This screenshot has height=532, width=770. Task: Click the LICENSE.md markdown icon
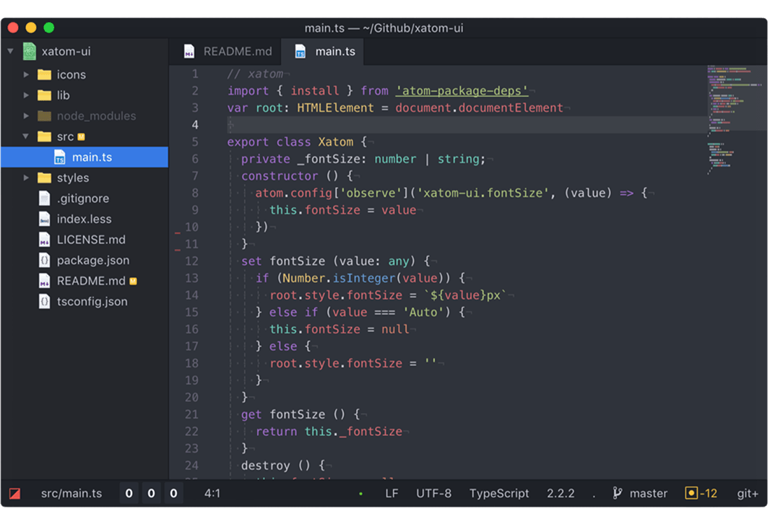pos(44,240)
